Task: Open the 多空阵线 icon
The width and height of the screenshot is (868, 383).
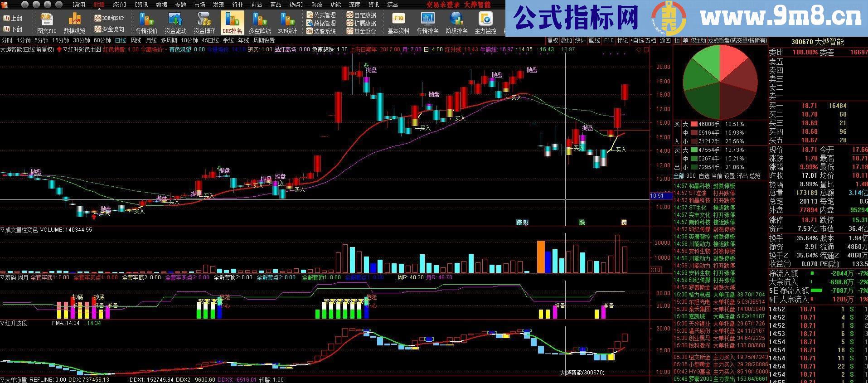Action: 260,23
